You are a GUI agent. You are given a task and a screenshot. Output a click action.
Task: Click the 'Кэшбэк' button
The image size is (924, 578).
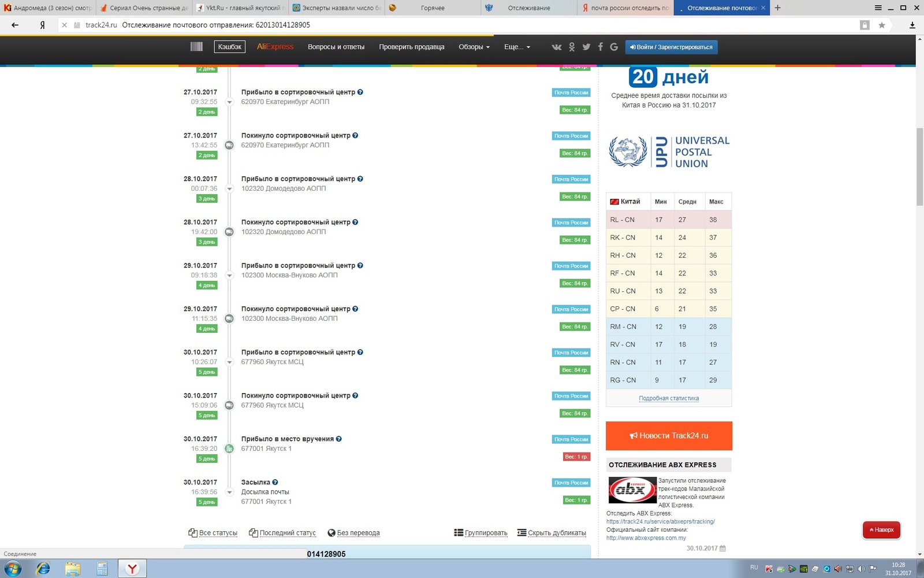point(229,47)
